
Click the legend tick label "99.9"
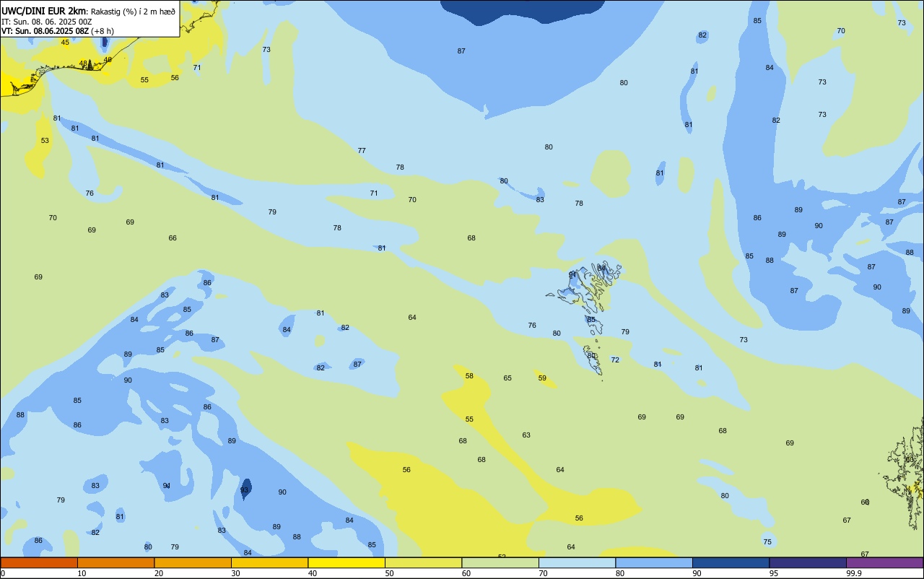(x=855, y=573)
